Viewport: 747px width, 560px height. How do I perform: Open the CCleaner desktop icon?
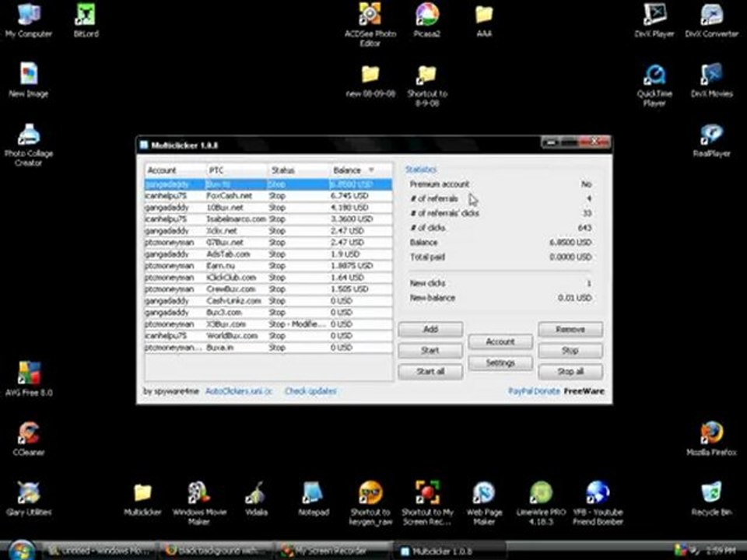point(29,439)
